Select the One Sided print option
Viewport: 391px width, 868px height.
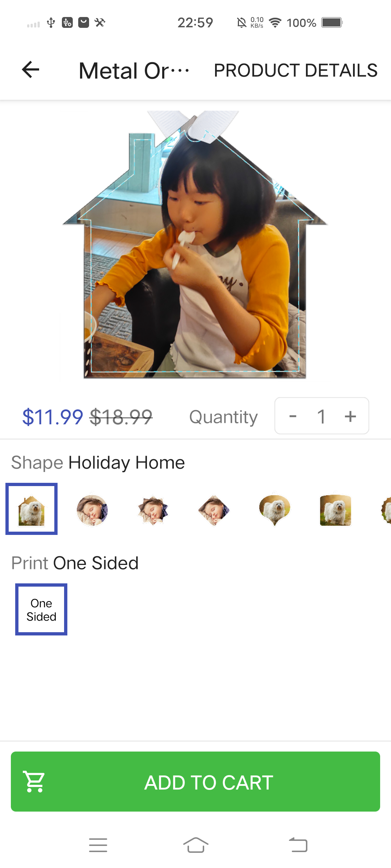pos(41,609)
